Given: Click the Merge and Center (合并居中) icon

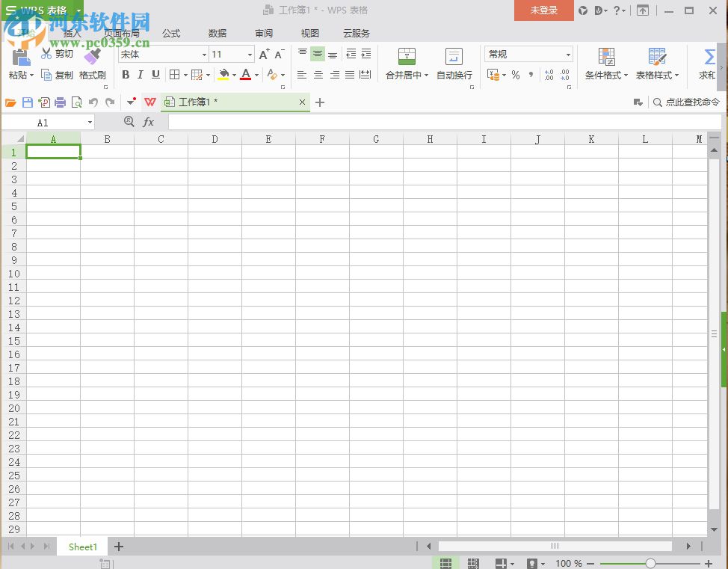Looking at the screenshot, I should coord(407,56).
